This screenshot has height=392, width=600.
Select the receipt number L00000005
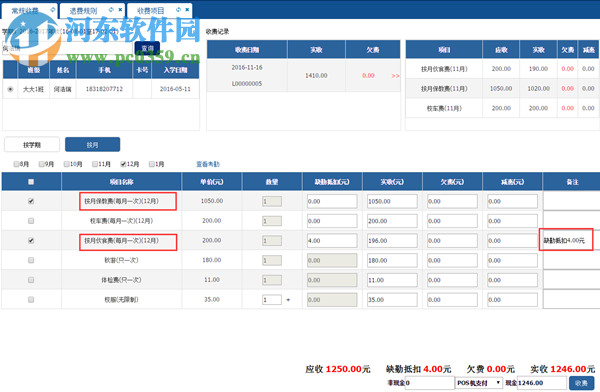coord(247,83)
